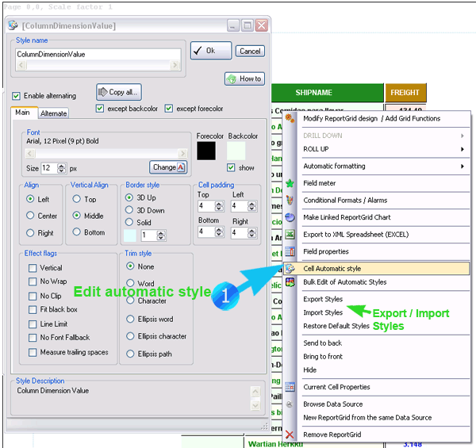Expand the DRILL DOWN submenu arrow
The height and width of the screenshot is (448, 476).
click(x=463, y=136)
